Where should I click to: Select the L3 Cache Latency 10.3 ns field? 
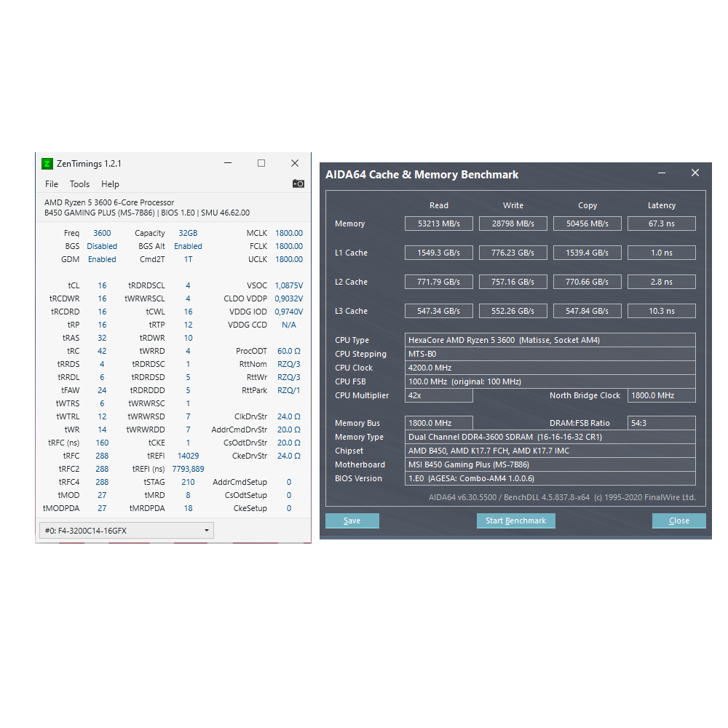(x=662, y=311)
